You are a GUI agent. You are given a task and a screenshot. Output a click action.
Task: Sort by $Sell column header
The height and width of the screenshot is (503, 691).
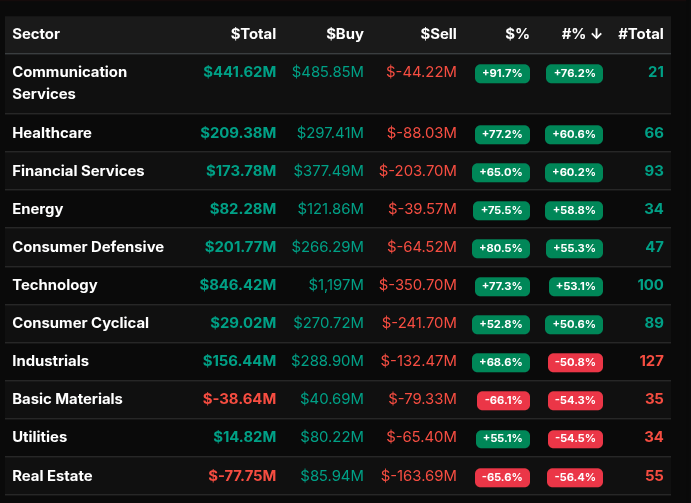pos(438,34)
